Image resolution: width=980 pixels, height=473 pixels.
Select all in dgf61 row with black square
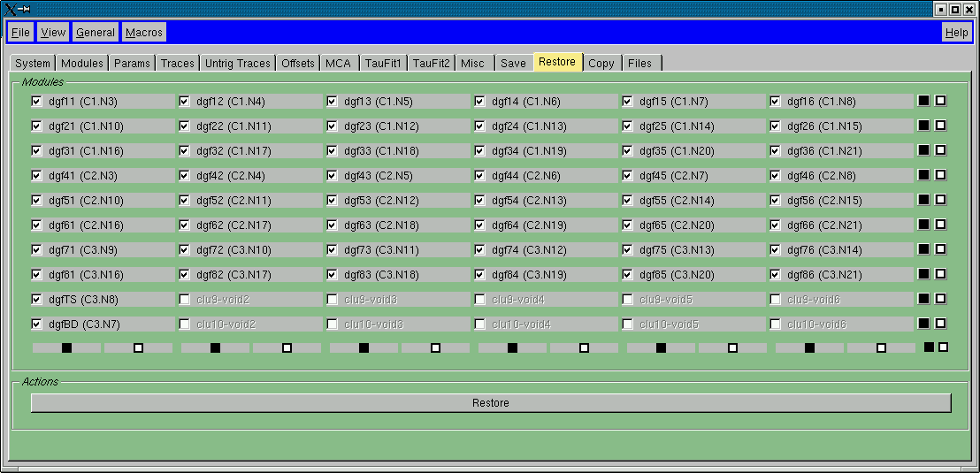(923, 225)
